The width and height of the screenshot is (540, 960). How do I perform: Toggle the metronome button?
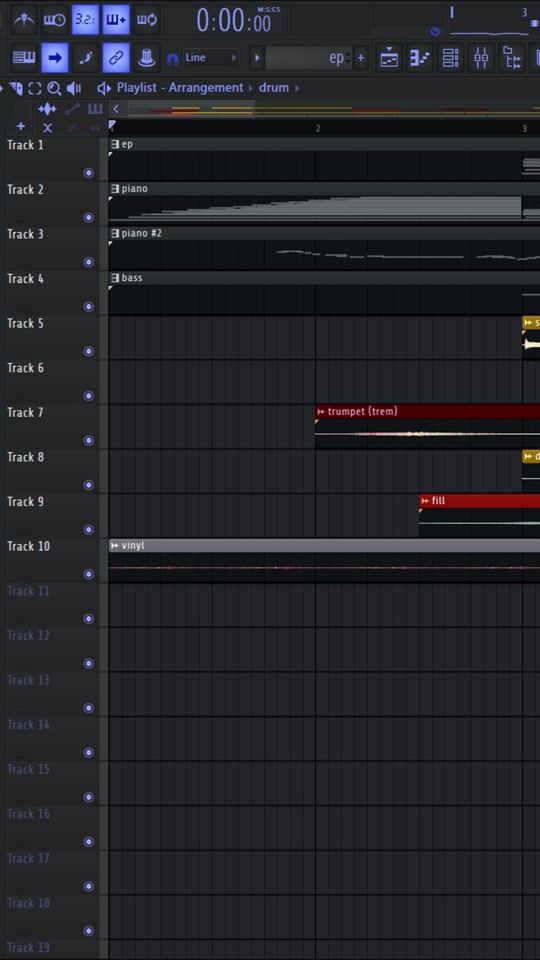click(x=24, y=20)
